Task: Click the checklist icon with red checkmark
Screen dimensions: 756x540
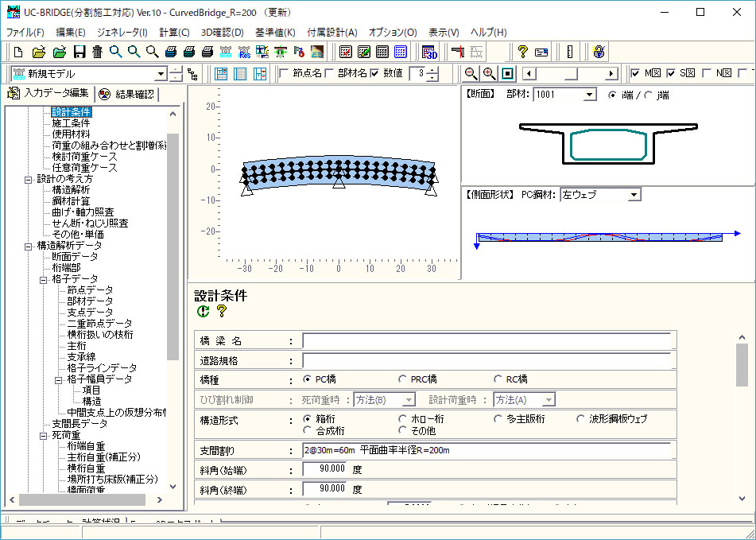Action: (x=345, y=52)
